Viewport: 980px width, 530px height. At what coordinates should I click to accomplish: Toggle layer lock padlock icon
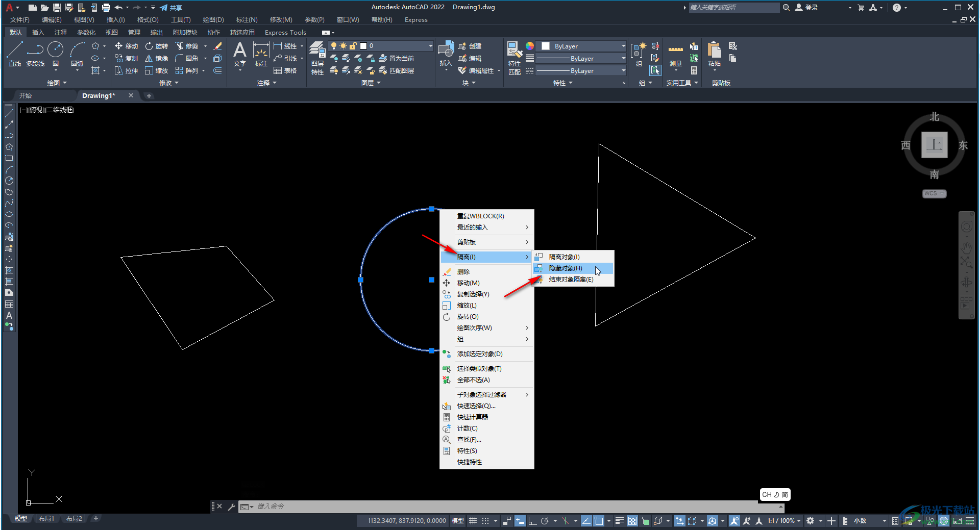click(353, 46)
